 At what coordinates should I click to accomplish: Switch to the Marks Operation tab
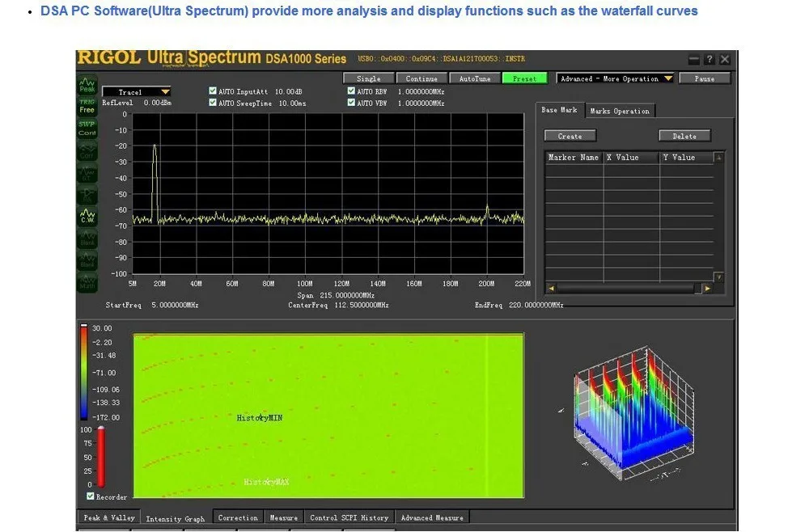point(620,111)
